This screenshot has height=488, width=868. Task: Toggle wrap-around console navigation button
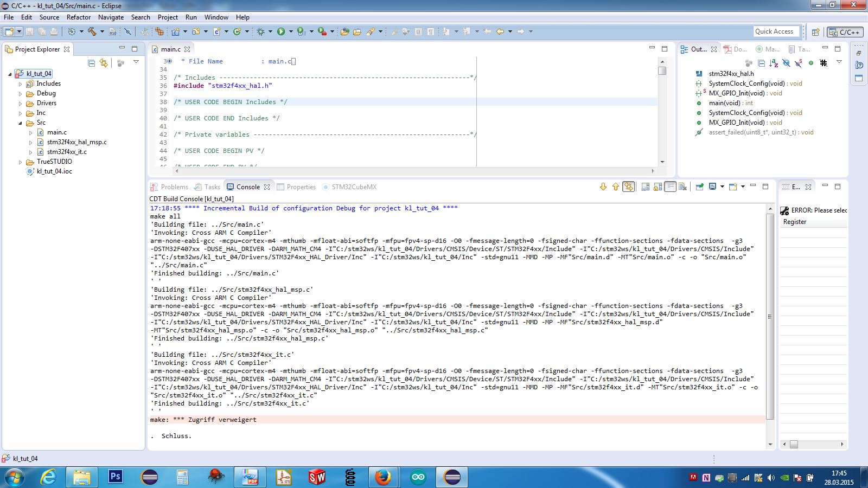coord(628,187)
